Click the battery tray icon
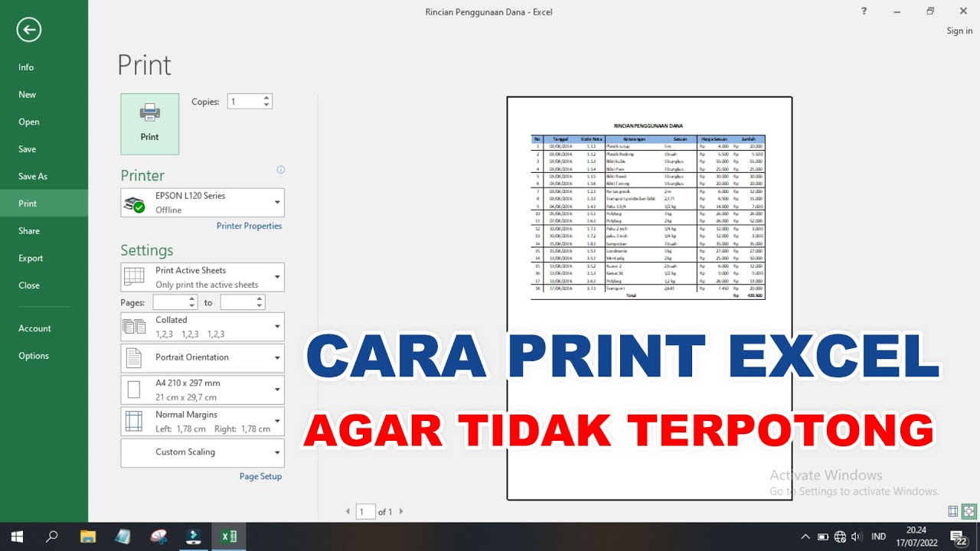The width and height of the screenshot is (980, 551). 823,536
